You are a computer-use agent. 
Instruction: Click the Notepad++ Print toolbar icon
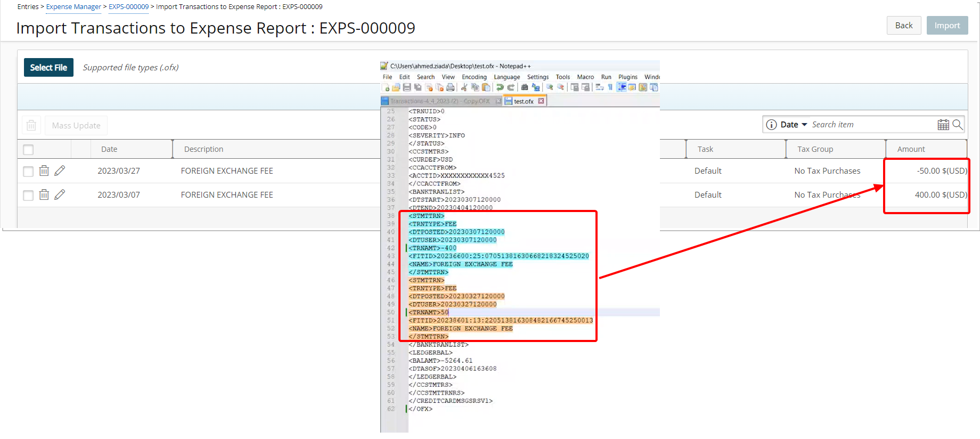[x=451, y=87]
